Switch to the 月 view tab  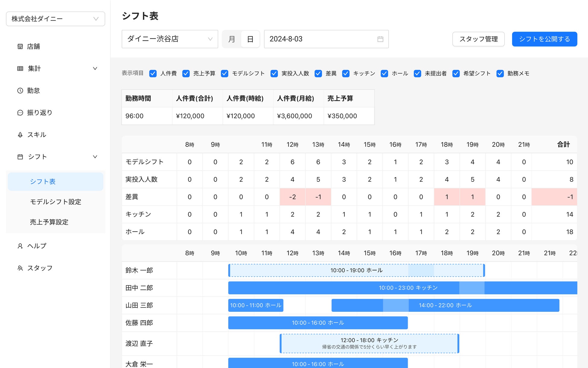coord(232,39)
